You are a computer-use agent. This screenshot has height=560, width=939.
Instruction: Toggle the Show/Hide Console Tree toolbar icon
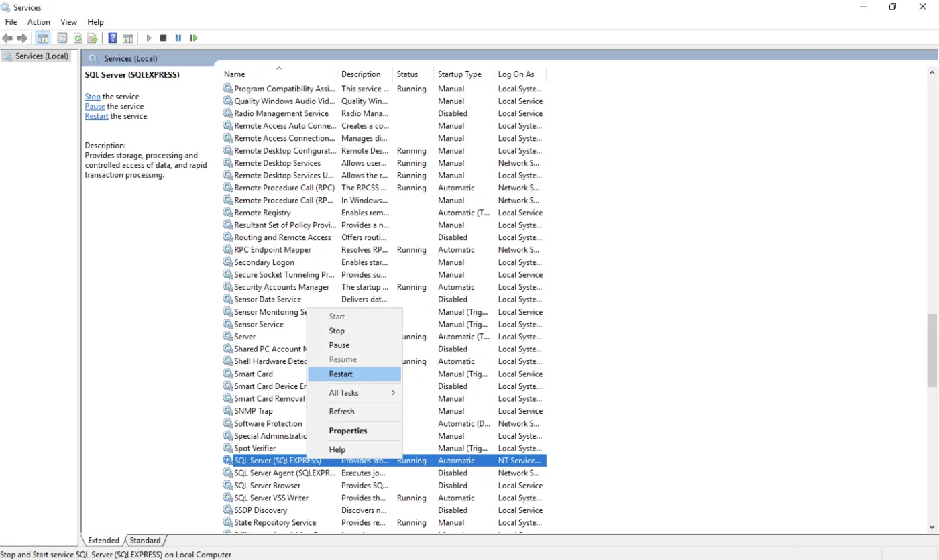coord(43,38)
